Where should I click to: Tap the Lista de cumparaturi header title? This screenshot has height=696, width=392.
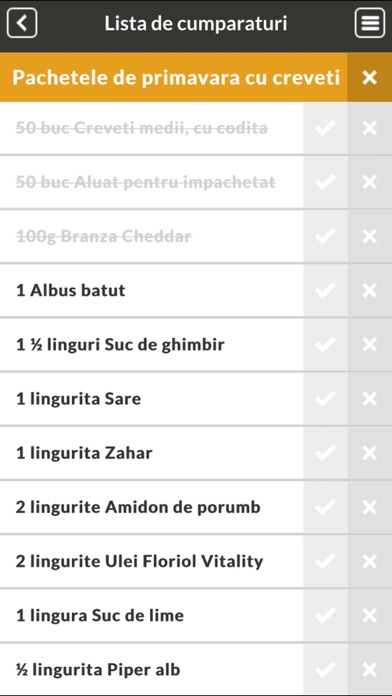196,24
